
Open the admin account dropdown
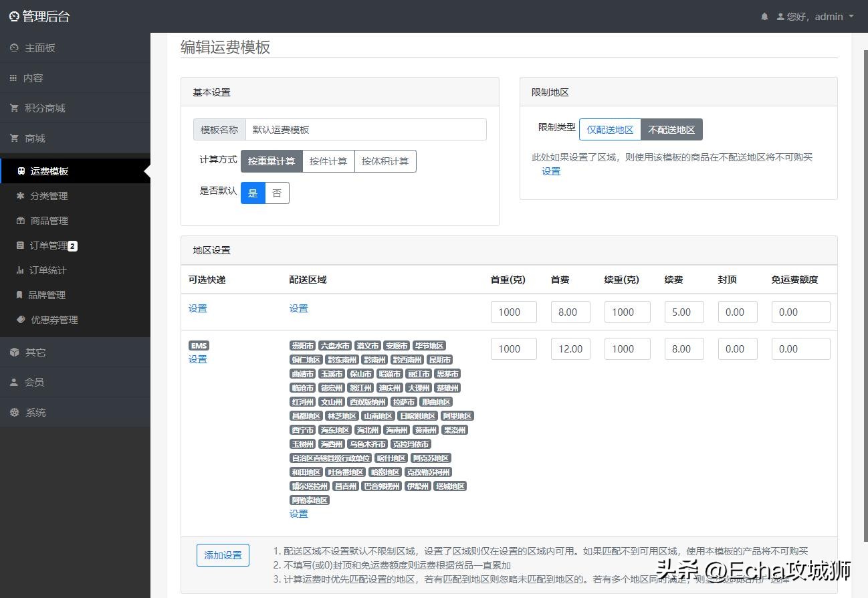817,16
